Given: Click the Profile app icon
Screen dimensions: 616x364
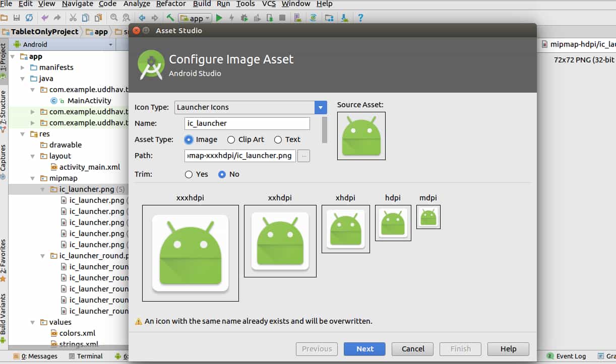Looking at the screenshot, I should (257, 18).
